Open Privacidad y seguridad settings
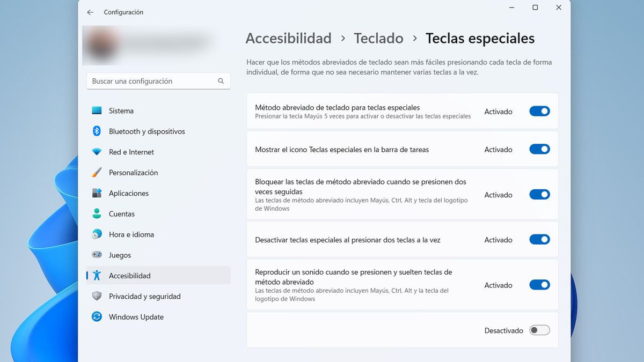The height and width of the screenshot is (362, 644). (144, 296)
